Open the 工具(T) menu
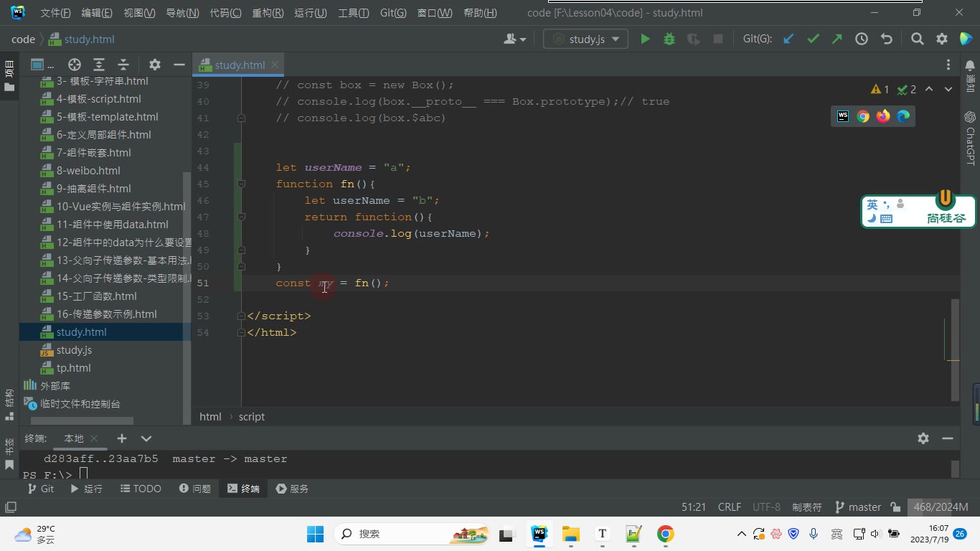 click(x=353, y=13)
